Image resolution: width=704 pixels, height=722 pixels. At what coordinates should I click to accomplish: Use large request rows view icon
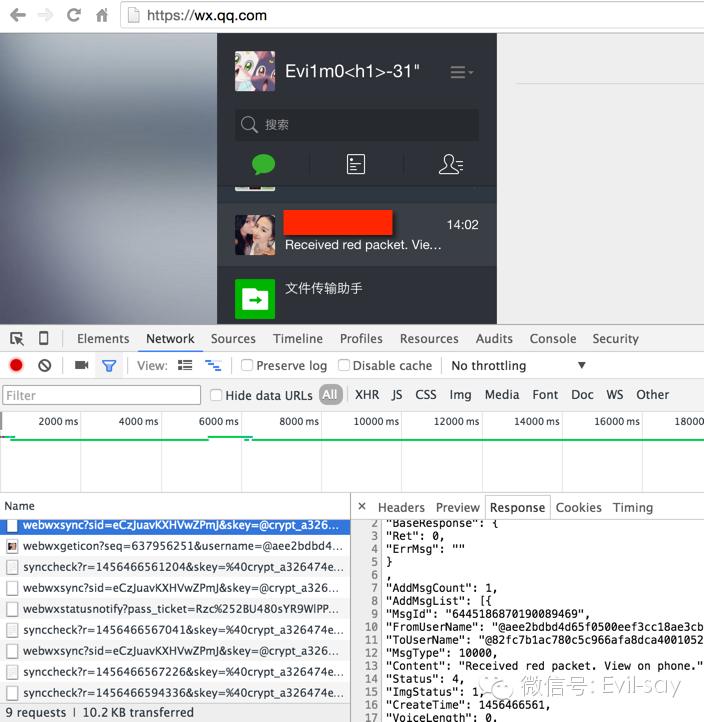pos(185,366)
